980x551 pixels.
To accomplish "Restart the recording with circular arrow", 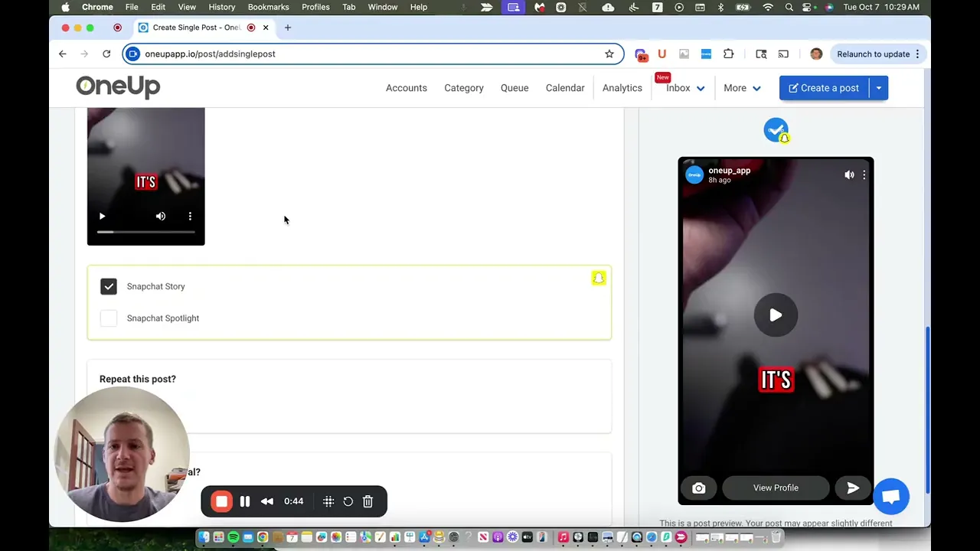I will [348, 502].
